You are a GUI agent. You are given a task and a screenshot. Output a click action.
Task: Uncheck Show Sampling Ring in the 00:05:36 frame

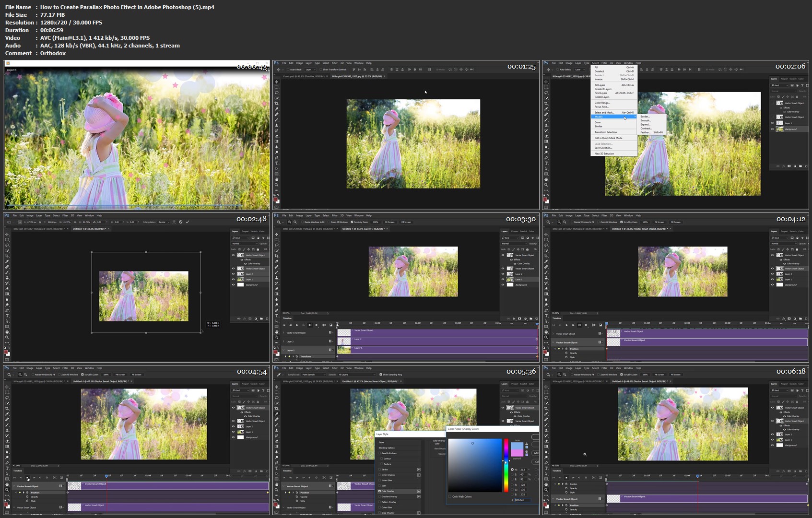(x=381, y=375)
